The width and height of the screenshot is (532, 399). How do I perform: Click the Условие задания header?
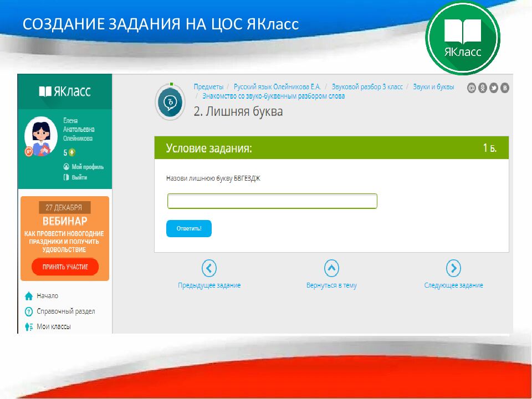pos(209,148)
